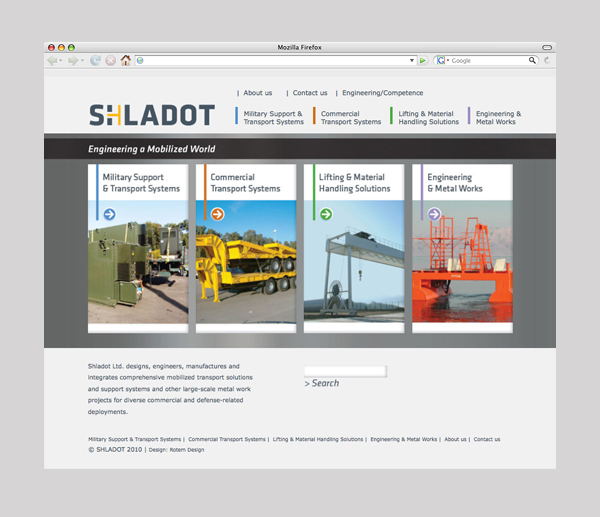Click the Engineering a Mobilized World tagline
Screen dimensions: 600x517
coord(152,149)
